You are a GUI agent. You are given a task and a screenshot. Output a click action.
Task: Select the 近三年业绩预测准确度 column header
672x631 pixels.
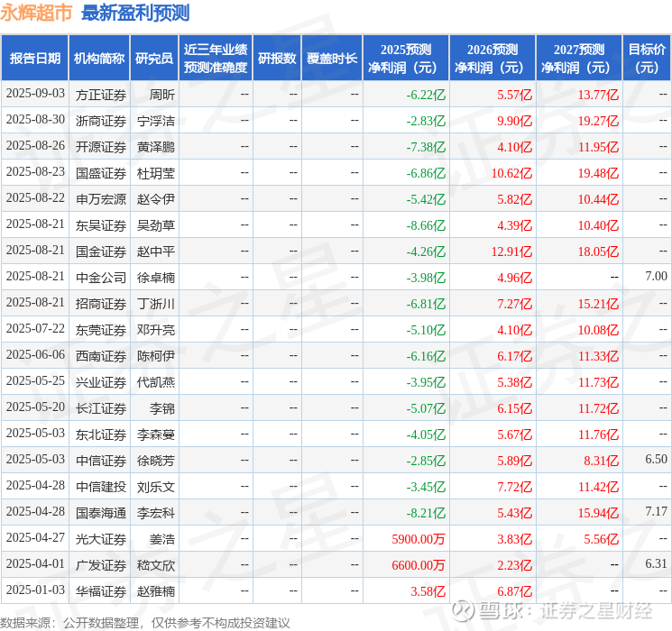pos(216,58)
